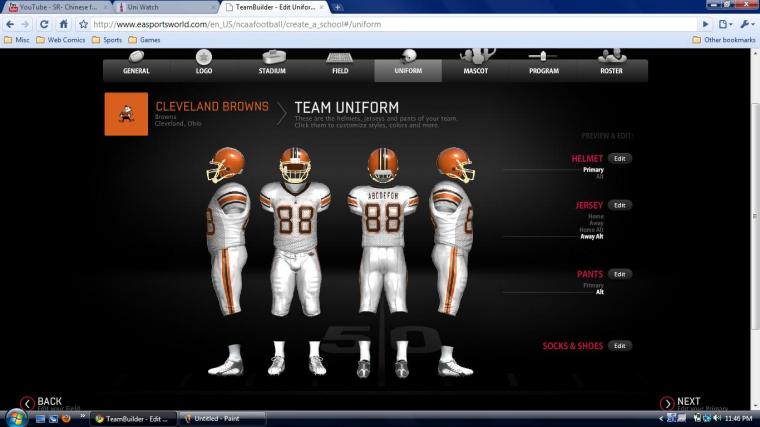
Task: Go to the browser home page icon
Action: point(63,24)
